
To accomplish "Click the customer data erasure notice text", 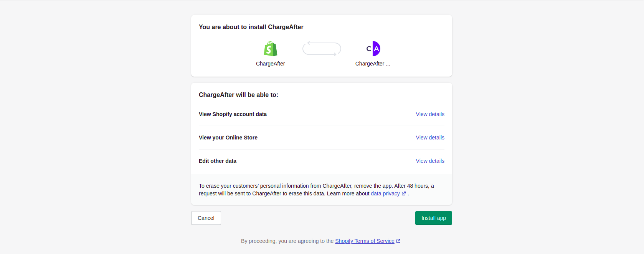I will [316, 190].
